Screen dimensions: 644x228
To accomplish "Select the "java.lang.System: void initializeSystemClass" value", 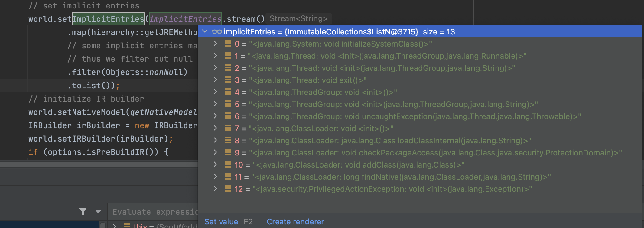I will (340, 44).
